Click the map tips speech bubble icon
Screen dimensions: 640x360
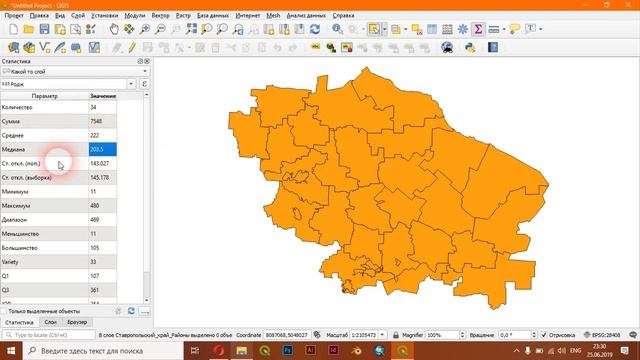(x=515, y=29)
